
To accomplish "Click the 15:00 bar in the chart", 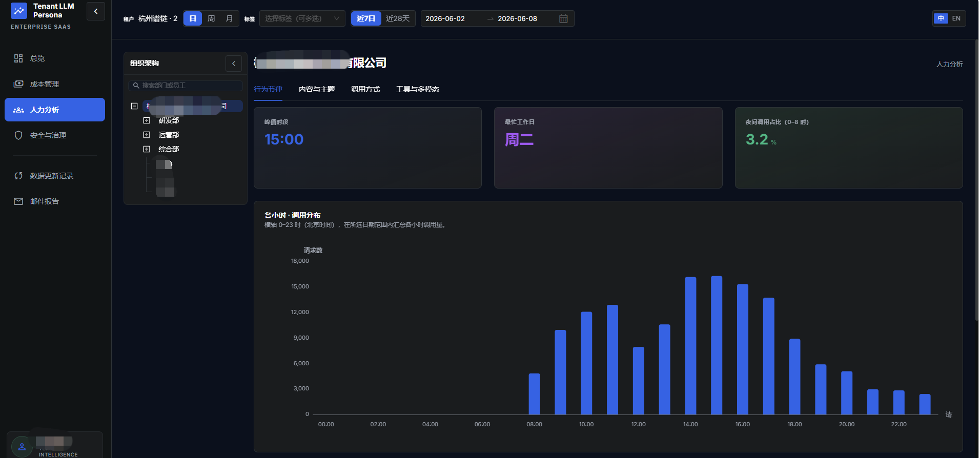I will point(717,345).
